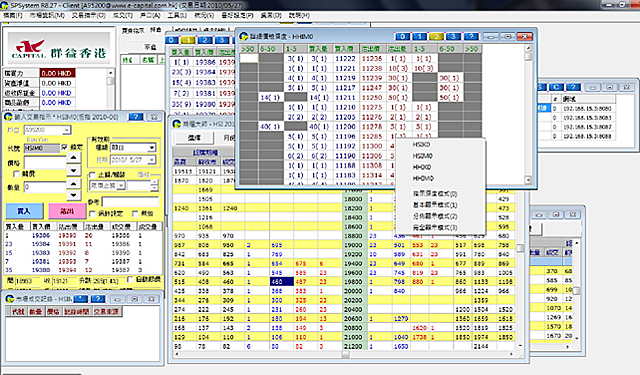
Task: Click the 群益香港 Capital logo
Action: pyautogui.click(x=59, y=49)
